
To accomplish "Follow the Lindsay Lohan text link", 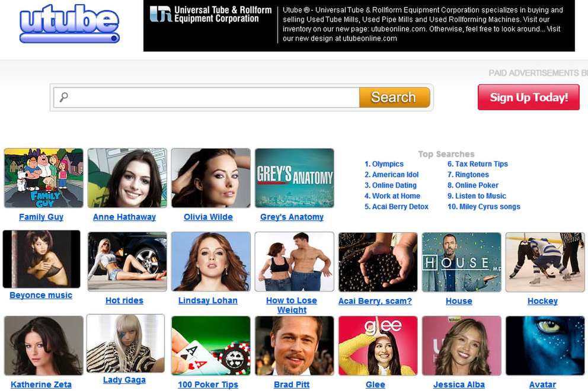I will click(207, 300).
